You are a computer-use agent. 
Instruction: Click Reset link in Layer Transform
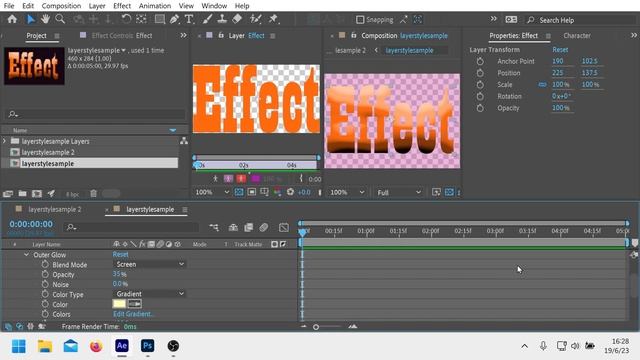560,49
